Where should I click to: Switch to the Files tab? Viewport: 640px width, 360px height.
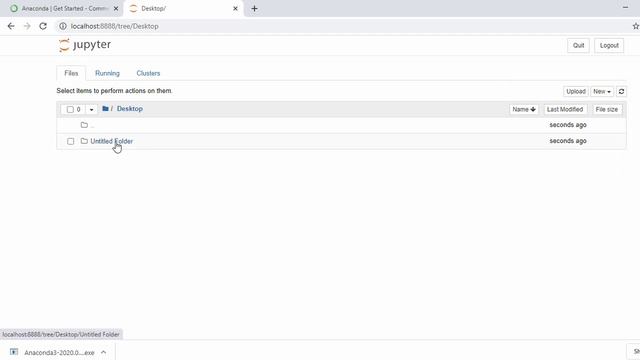(71, 73)
